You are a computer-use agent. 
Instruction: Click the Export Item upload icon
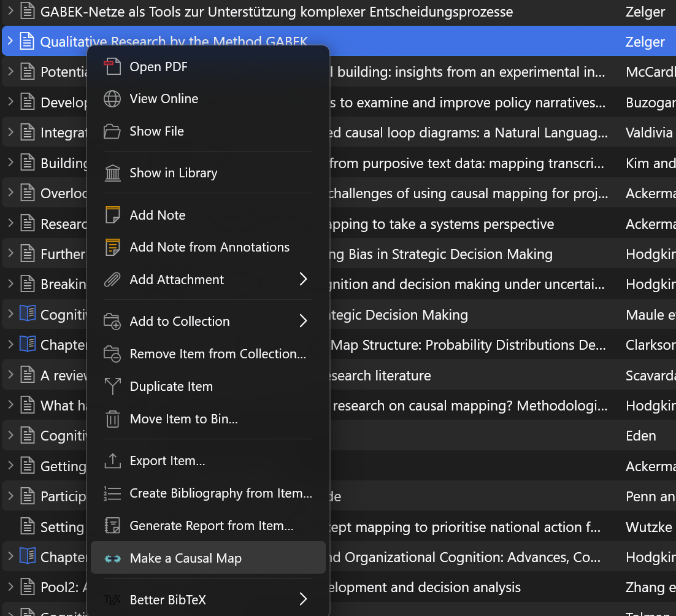point(112,461)
